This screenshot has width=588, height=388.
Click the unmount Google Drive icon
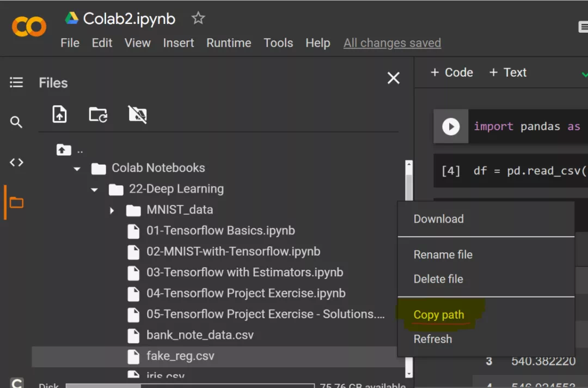point(137,114)
